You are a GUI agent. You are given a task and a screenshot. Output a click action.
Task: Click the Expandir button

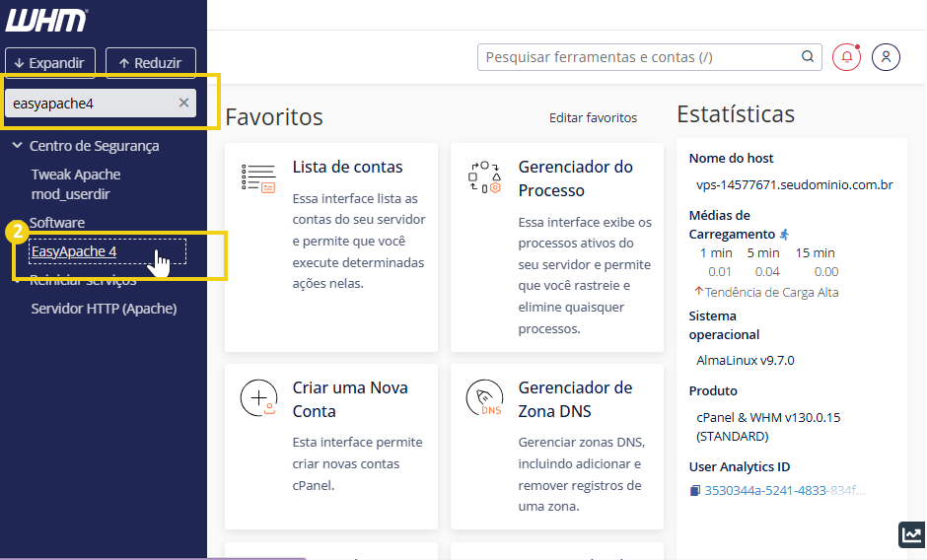coord(50,63)
